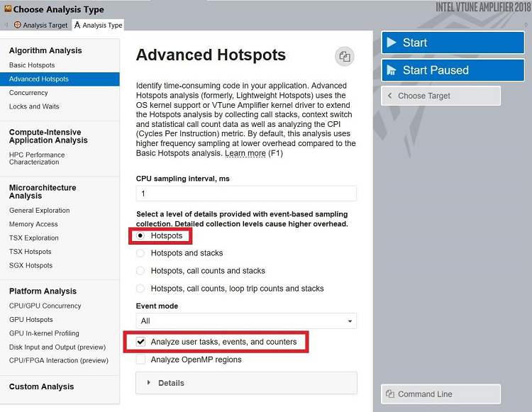Viewport: 532px width, 412px height.
Task: Select Locks and Waits analysis
Action: click(x=34, y=106)
